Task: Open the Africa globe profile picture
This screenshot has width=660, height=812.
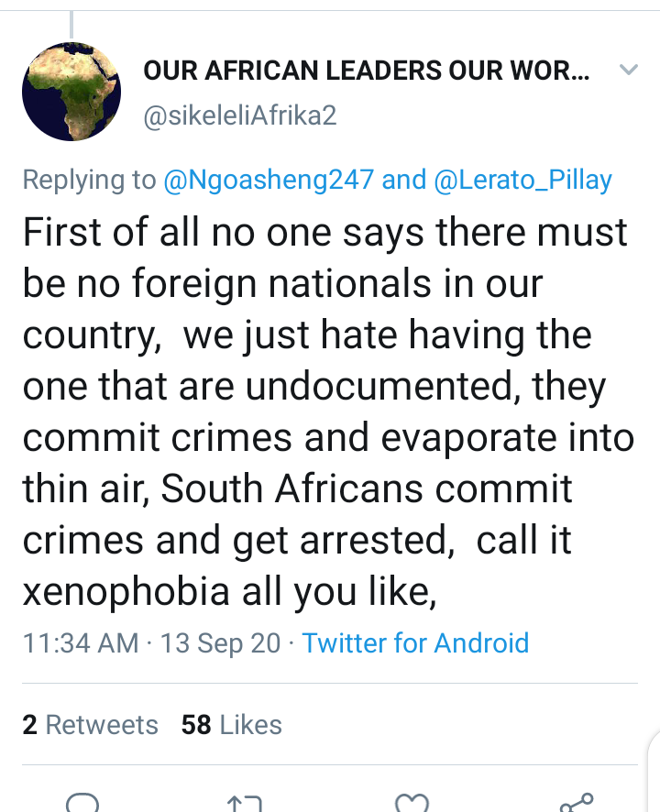Action: [x=71, y=92]
